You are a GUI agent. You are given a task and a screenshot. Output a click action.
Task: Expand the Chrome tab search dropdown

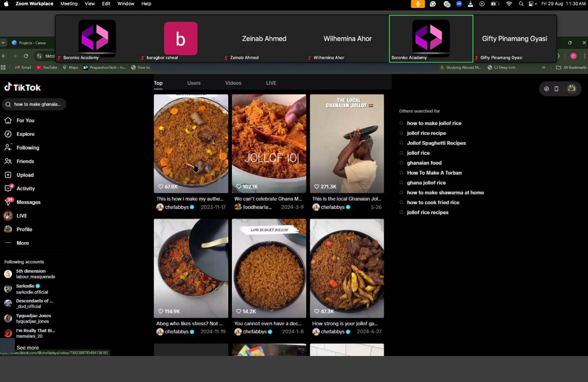(3, 43)
